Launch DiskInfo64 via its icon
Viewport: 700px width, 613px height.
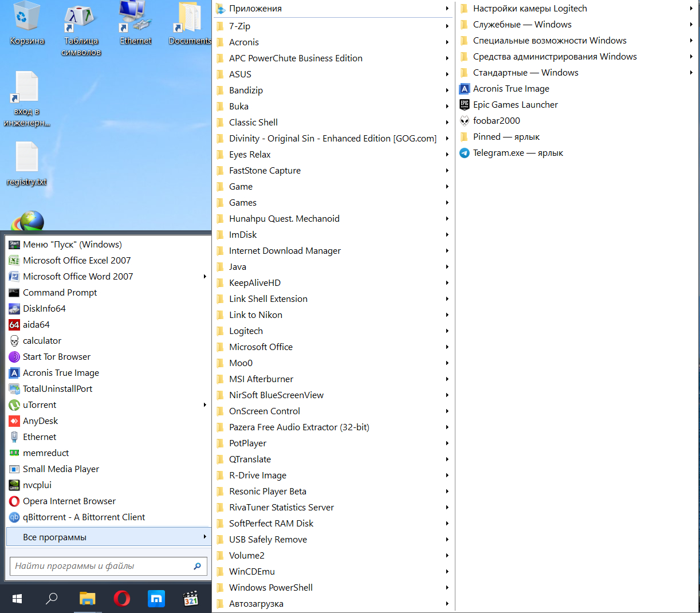(14, 309)
